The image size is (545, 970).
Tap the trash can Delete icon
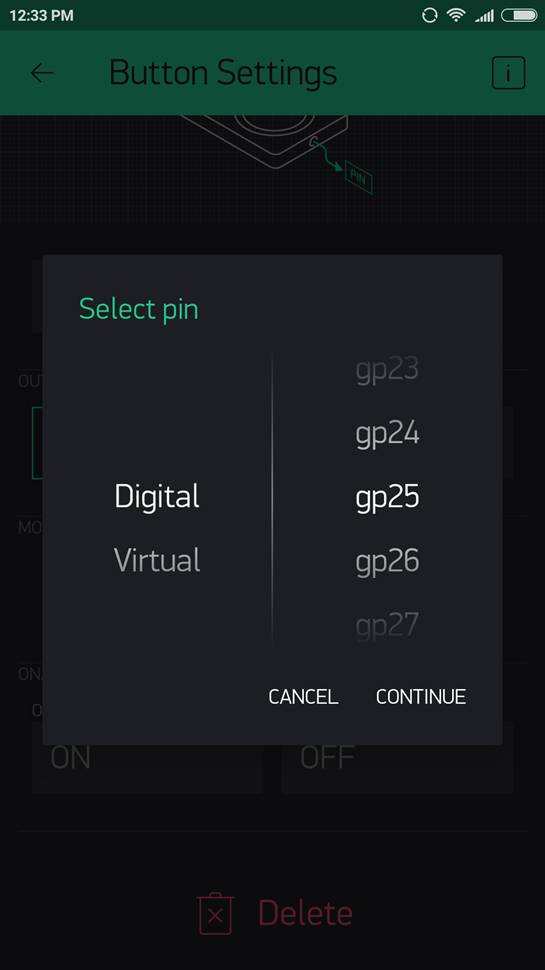pos(215,913)
